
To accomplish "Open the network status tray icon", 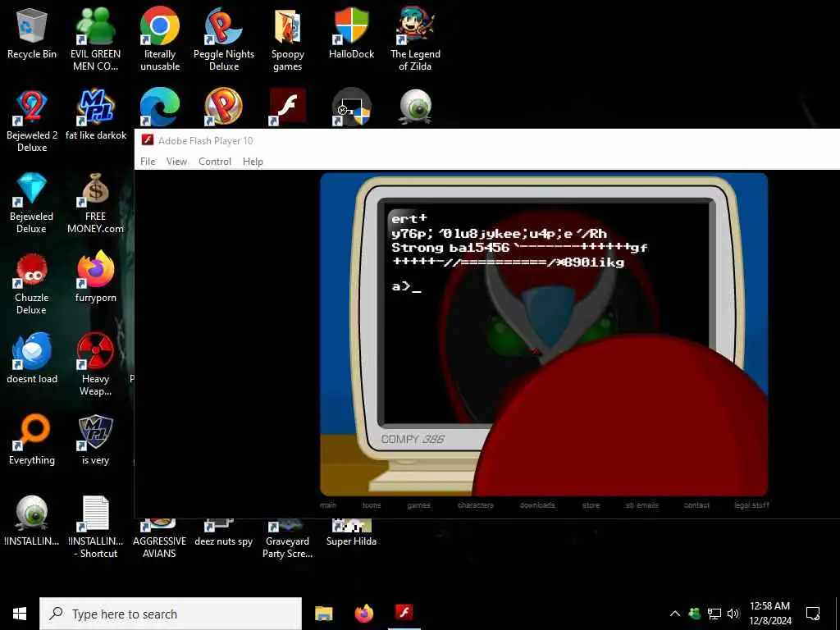I will click(x=714, y=614).
